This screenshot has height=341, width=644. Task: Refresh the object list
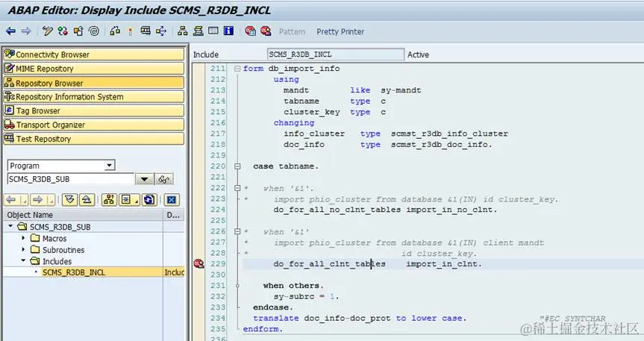149,200
